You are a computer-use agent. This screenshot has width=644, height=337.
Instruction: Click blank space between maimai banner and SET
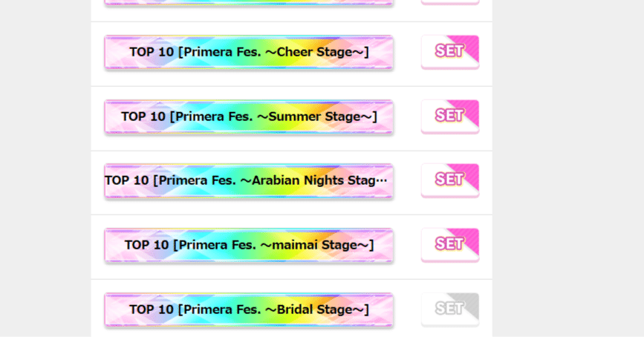click(x=407, y=245)
